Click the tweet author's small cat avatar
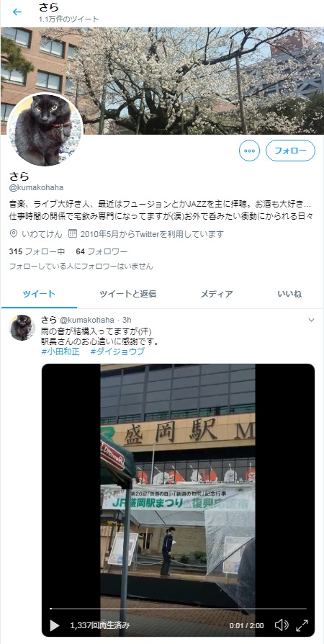This screenshot has width=324, height=644. (x=22, y=328)
